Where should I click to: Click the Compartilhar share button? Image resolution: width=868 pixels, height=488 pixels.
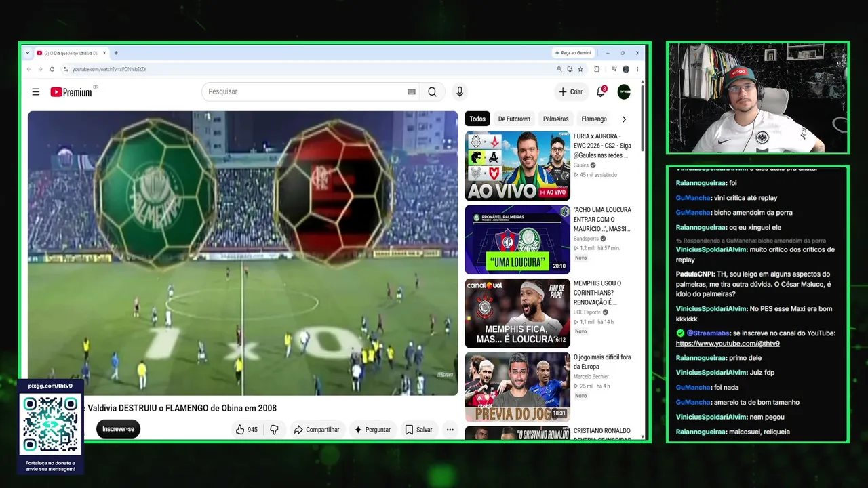[x=317, y=430]
